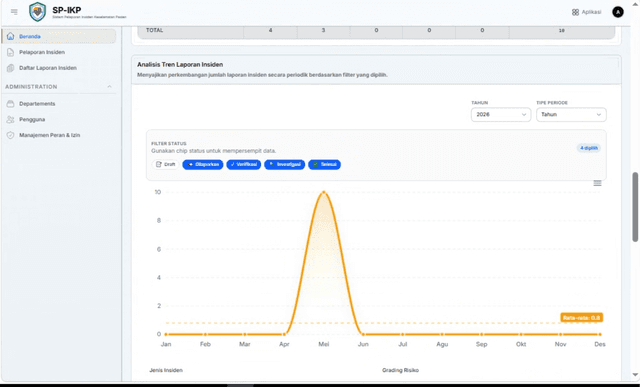Viewport: 640px width, 387px height.
Task: Click the 'Sep' axis label
Action: pos(482,344)
